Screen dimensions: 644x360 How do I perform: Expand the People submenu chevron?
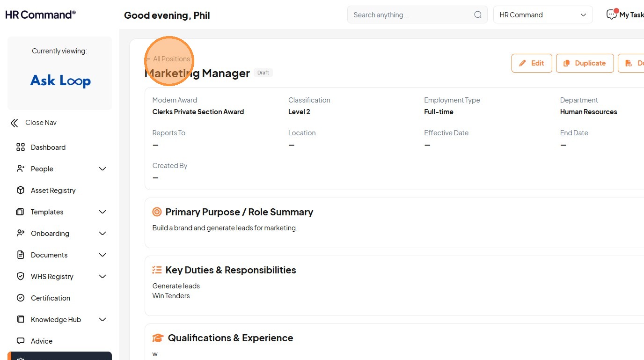tap(102, 169)
